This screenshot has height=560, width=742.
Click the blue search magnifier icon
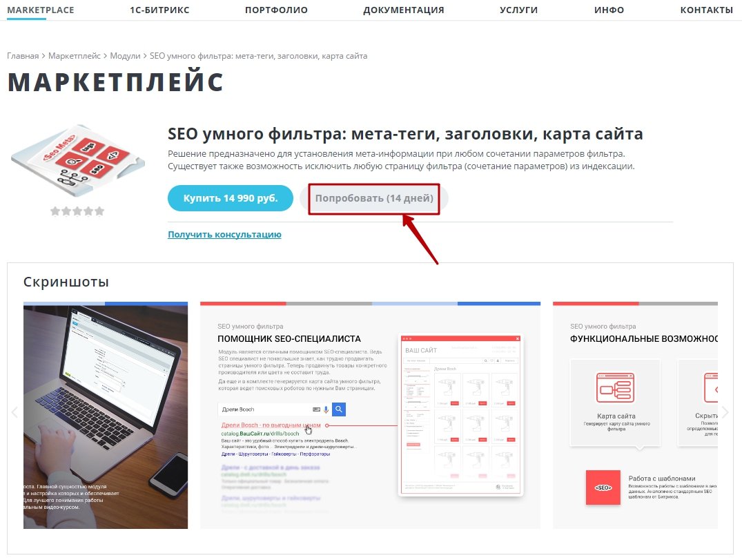pos(339,409)
